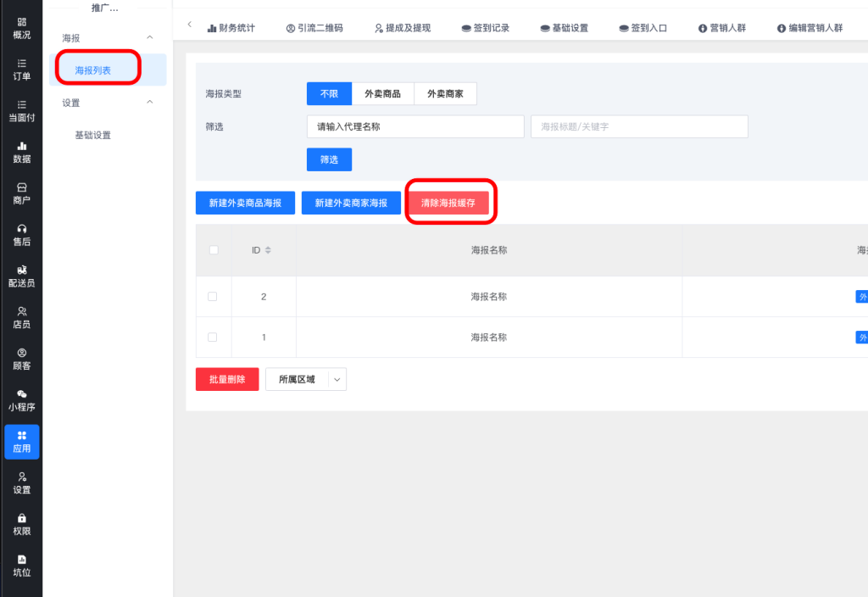The image size is (868, 597).
Task: Open the 配送员 delivery icon
Action: tap(21, 271)
